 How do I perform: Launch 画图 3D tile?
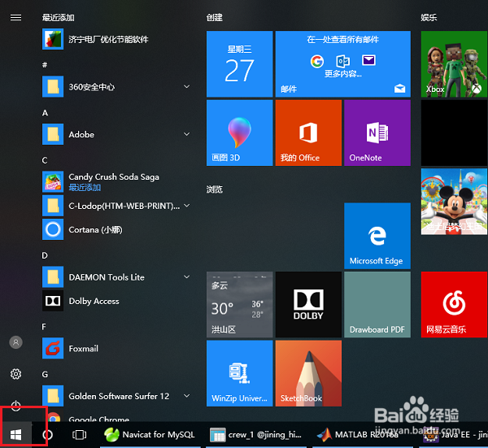(x=240, y=133)
